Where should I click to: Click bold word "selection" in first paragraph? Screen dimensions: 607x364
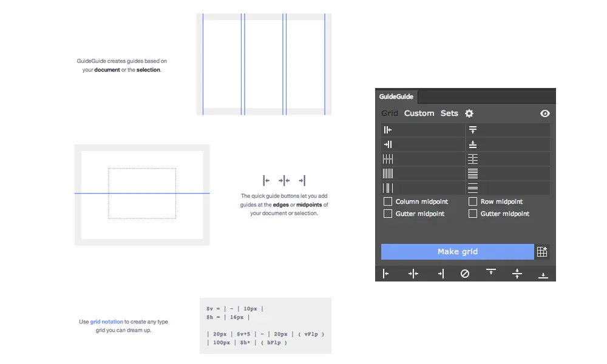(x=148, y=70)
